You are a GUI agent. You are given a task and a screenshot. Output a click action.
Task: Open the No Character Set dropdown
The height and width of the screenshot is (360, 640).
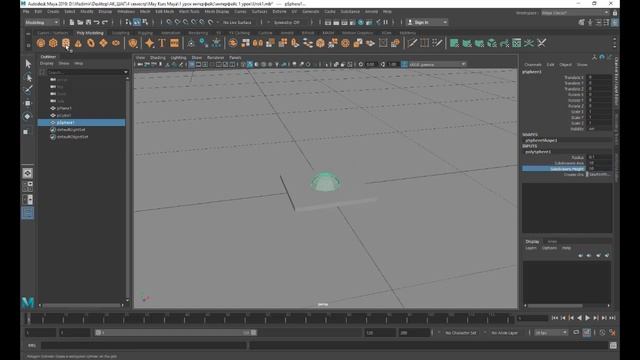(x=460, y=333)
